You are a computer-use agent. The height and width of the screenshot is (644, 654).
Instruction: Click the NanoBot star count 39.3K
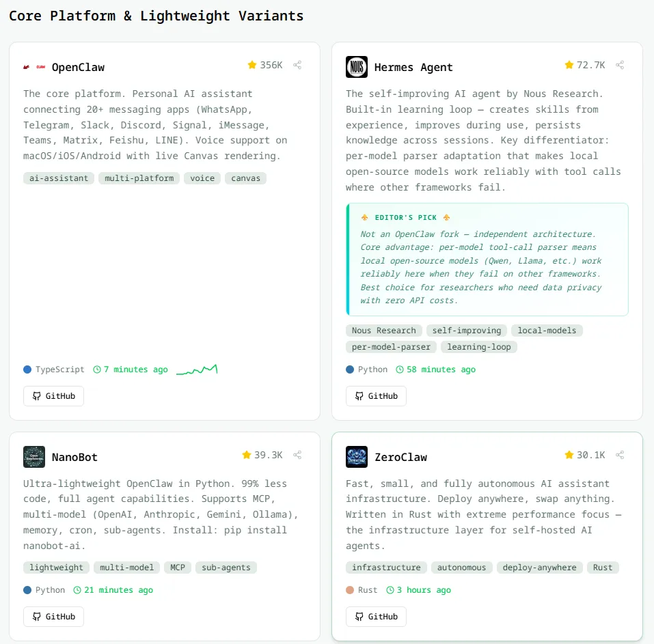[x=262, y=455]
